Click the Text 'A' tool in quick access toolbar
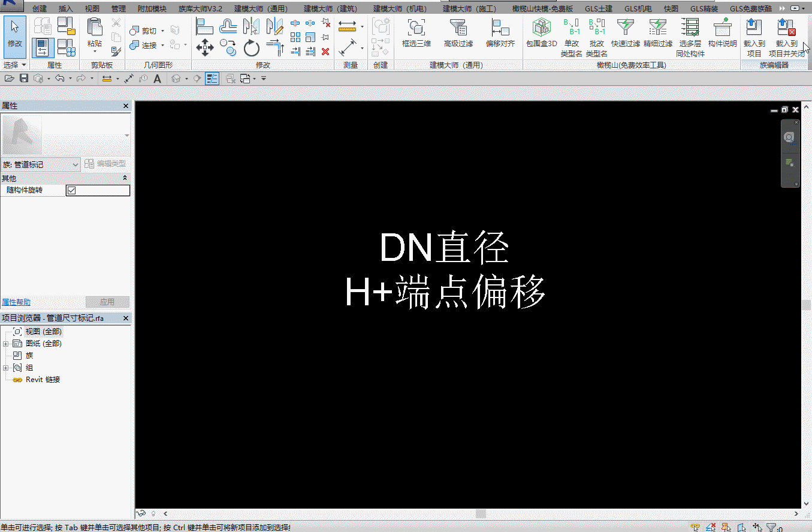812x532 pixels. pyautogui.click(x=158, y=79)
